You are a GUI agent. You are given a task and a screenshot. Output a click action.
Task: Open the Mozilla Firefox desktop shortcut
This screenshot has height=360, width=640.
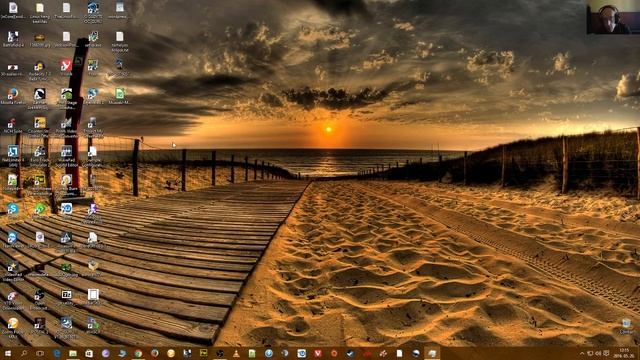pos(13,96)
